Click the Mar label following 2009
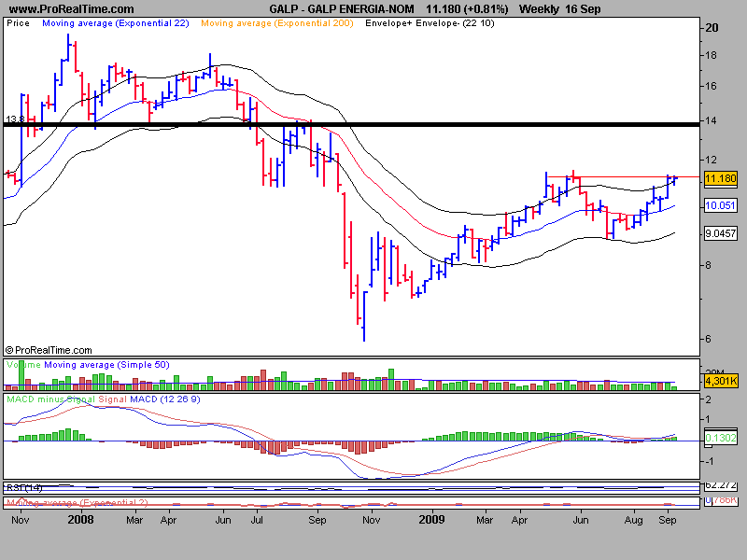The image size is (747, 560). click(485, 520)
